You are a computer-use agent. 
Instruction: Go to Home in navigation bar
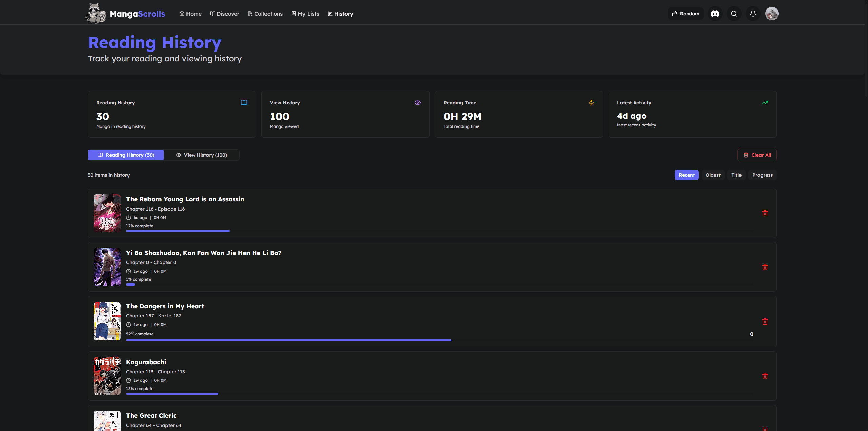pos(191,14)
